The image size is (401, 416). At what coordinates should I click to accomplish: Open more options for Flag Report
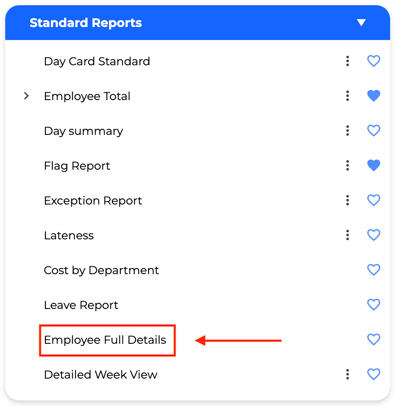pos(347,165)
